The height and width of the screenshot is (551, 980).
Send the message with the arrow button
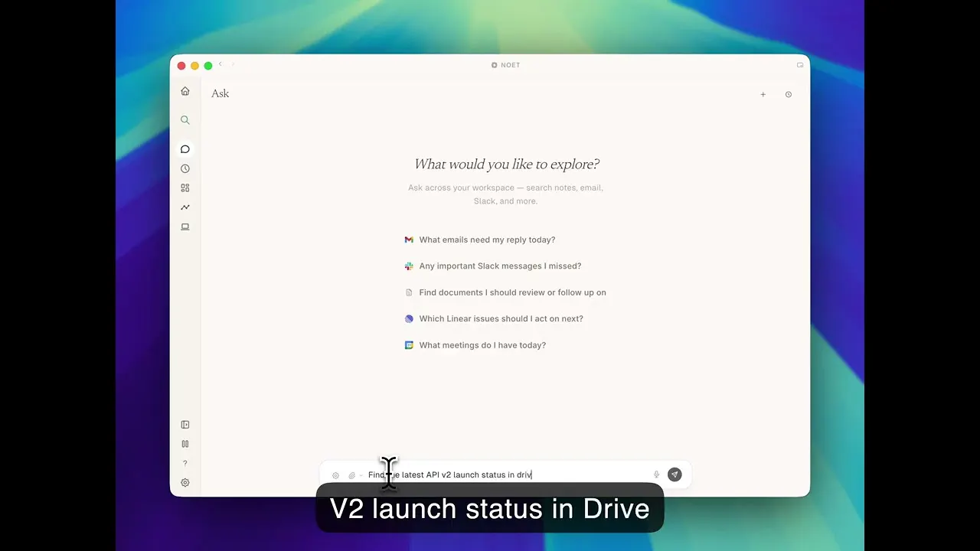click(675, 474)
